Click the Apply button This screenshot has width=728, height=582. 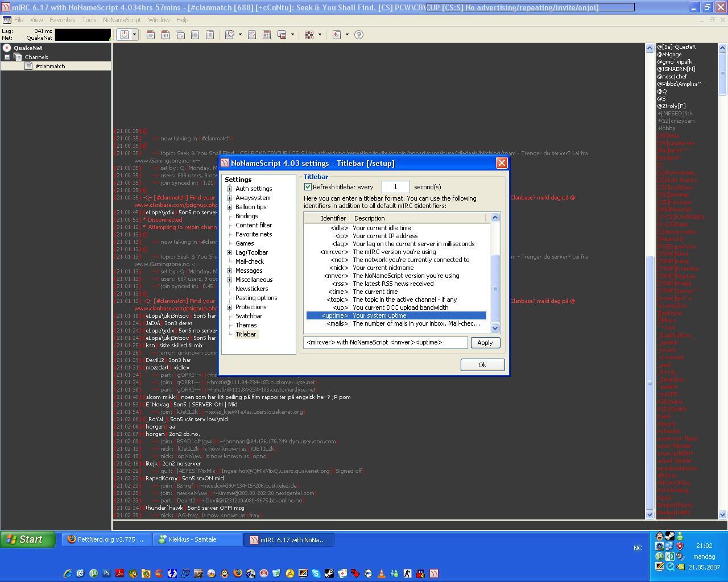coord(485,343)
